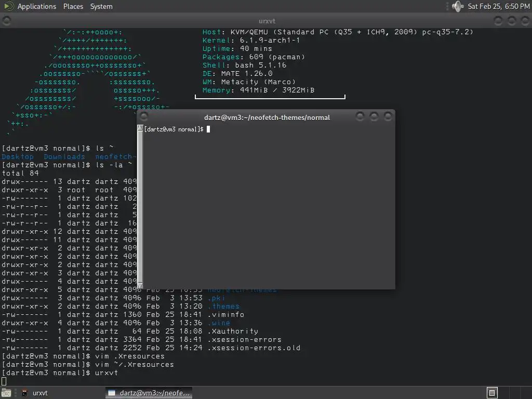532x399 pixels.
Task: Click the urxvt window title bar
Action: click(267, 21)
